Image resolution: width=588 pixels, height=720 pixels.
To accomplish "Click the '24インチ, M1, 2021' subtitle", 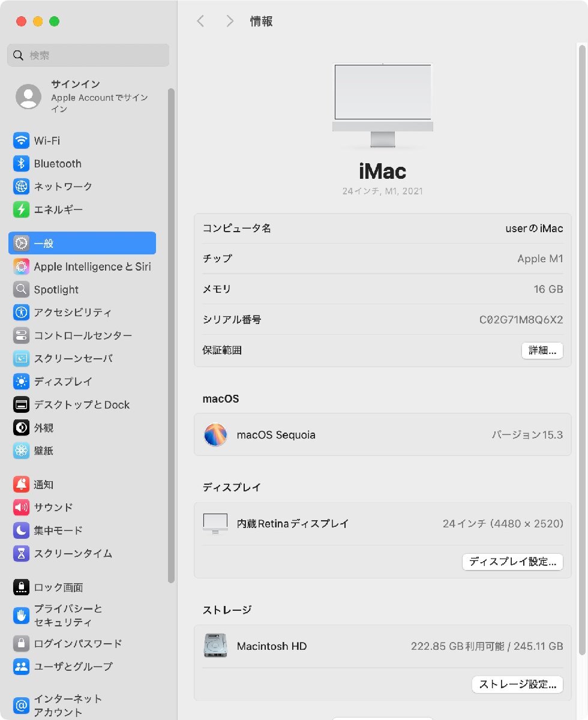I will click(383, 191).
